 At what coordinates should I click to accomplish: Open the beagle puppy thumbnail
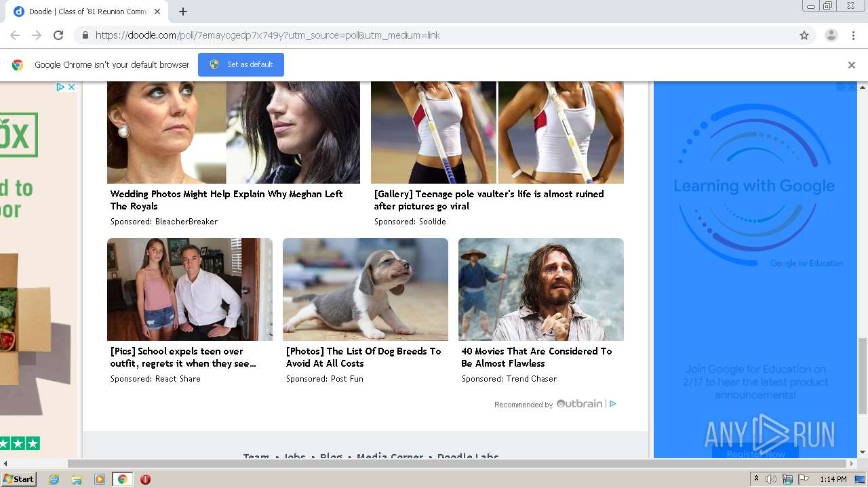[x=366, y=289]
